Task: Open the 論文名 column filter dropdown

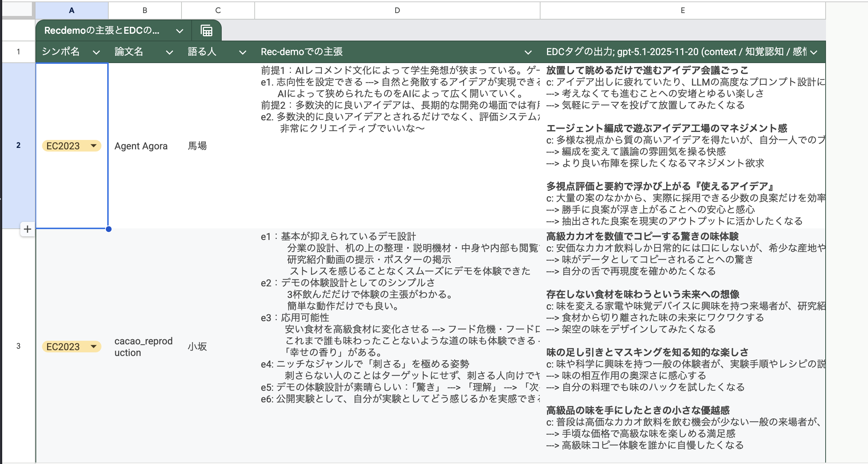Action: [x=169, y=52]
